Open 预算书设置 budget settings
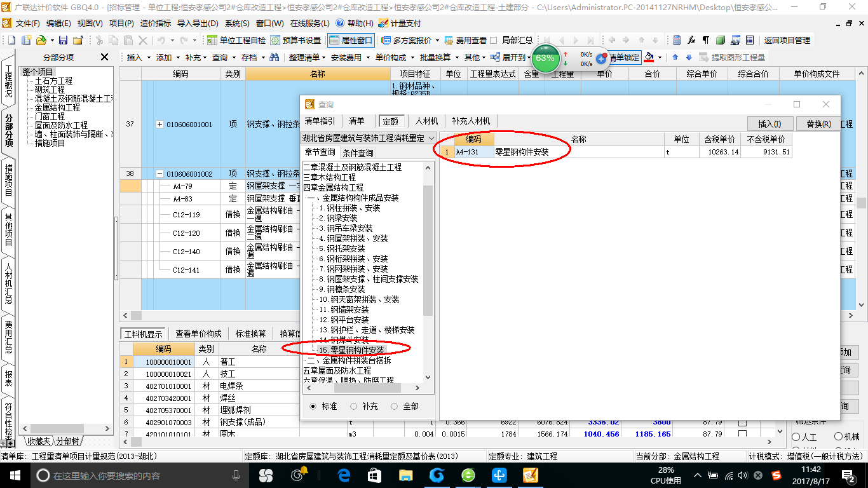Viewport: 868px width, 488px height. coord(295,40)
